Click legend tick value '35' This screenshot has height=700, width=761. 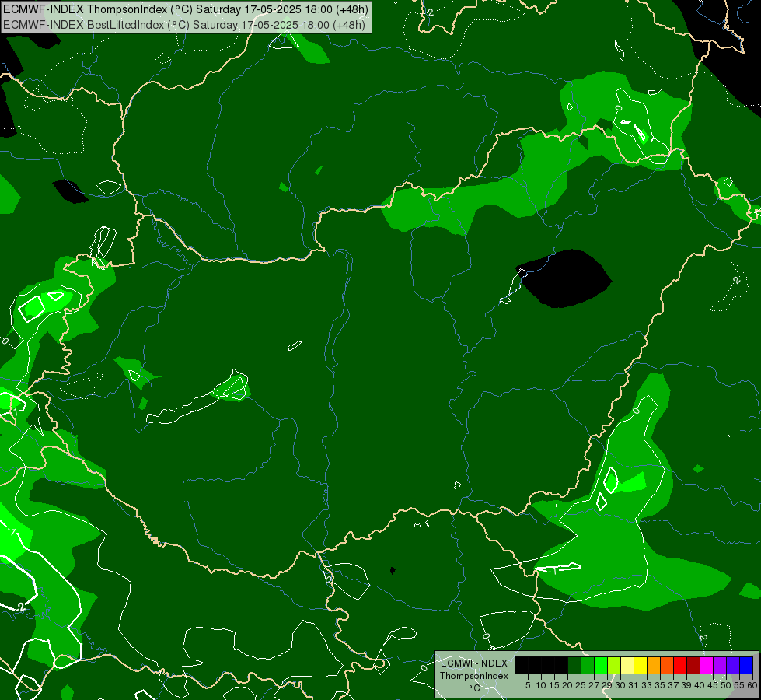pos(660,685)
